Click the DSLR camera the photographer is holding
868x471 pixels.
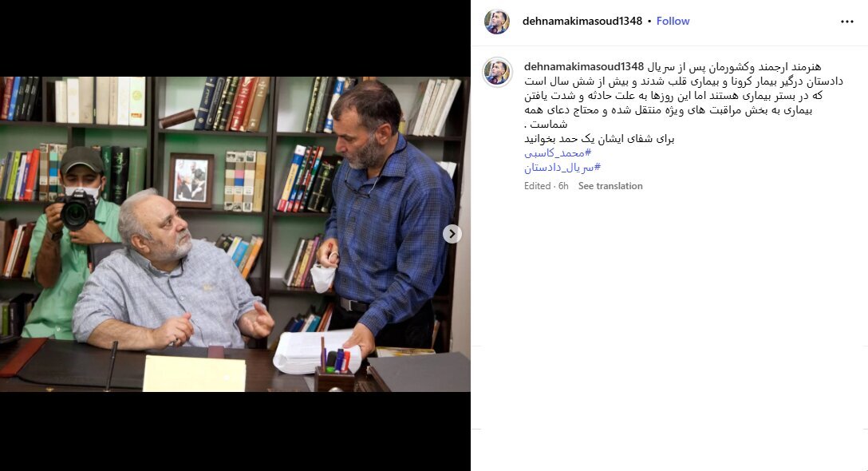coord(78,209)
